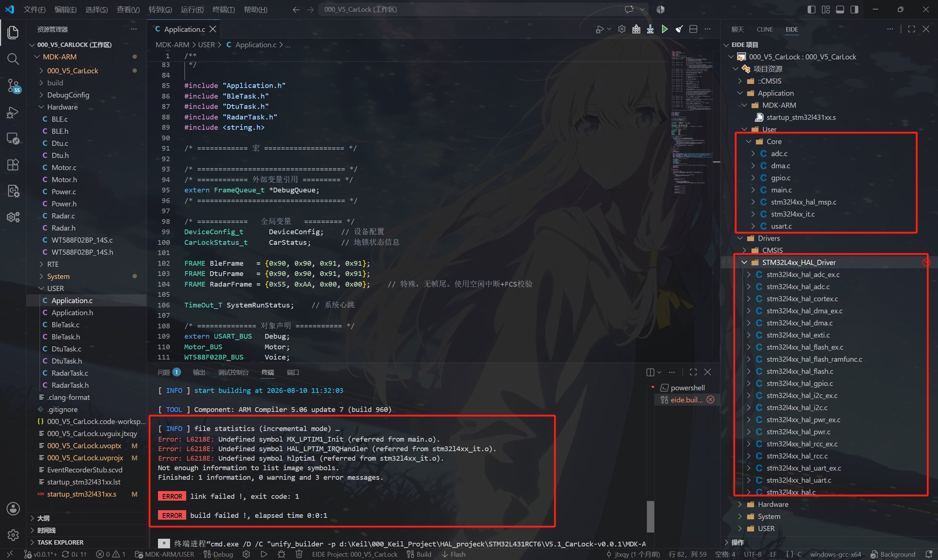Open stm32l4xx_hal_gpio.c in the EIDE tree

coord(799,383)
